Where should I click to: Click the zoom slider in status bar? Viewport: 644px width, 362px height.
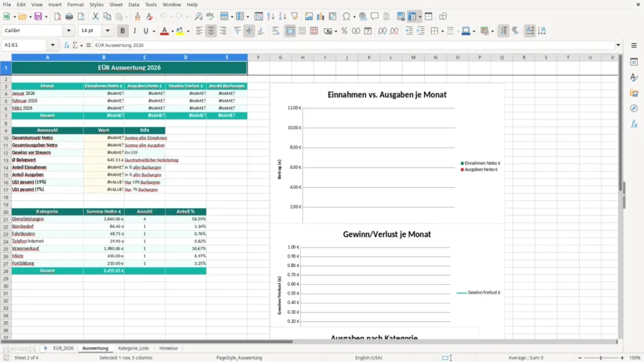coord(601,358)
